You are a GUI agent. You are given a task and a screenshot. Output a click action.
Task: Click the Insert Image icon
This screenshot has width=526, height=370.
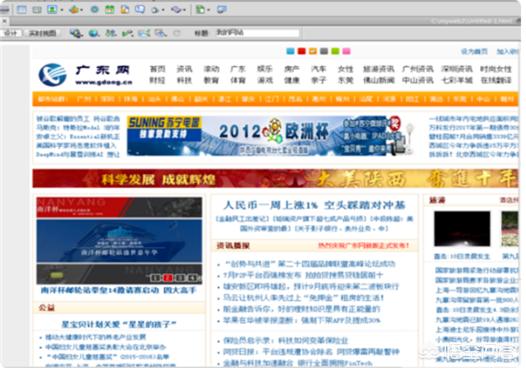(52, 9)
